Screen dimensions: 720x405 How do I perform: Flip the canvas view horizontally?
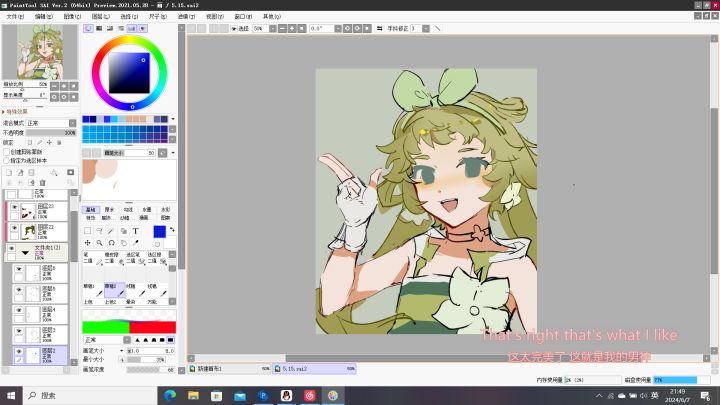379,28
